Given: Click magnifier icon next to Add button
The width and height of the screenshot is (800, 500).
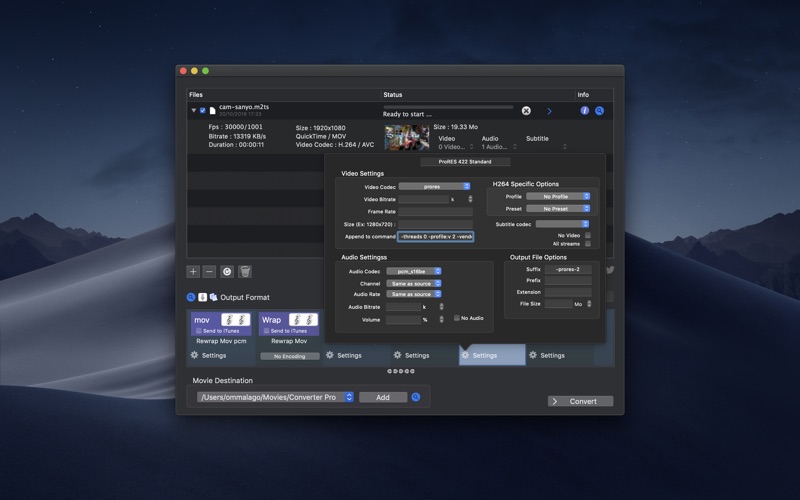Looking at the screenshot, I should pos(416,397).
